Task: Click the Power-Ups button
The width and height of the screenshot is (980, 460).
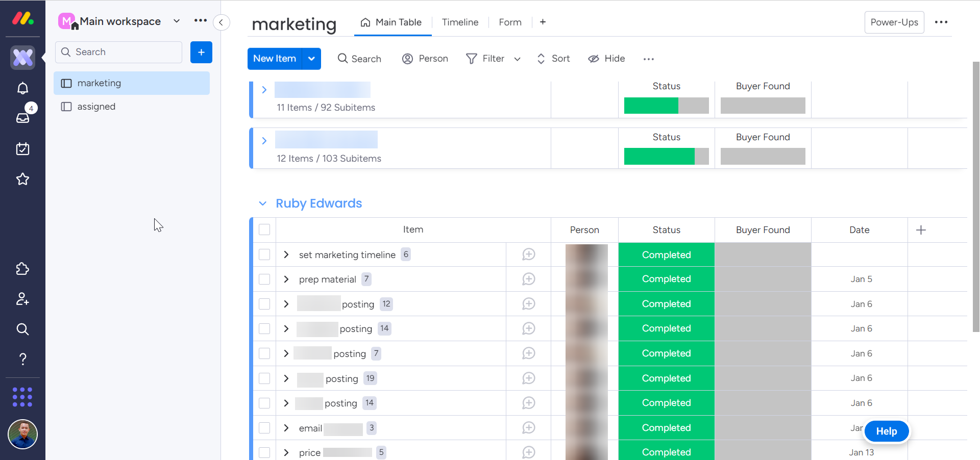Action: pyautogui.click(x=894, y=22)
